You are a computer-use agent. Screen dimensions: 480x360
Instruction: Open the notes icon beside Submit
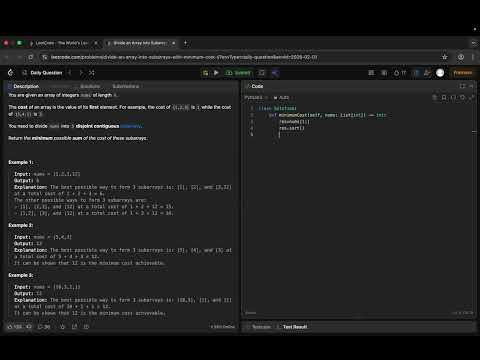point(262,73)
